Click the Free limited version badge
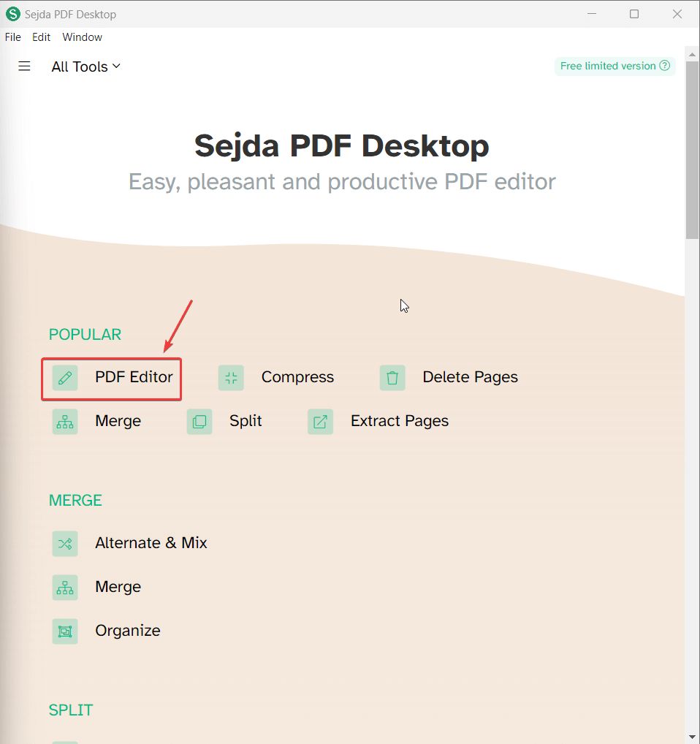The width and height of the screenshot is (700, 744). [x=615, y=66]
